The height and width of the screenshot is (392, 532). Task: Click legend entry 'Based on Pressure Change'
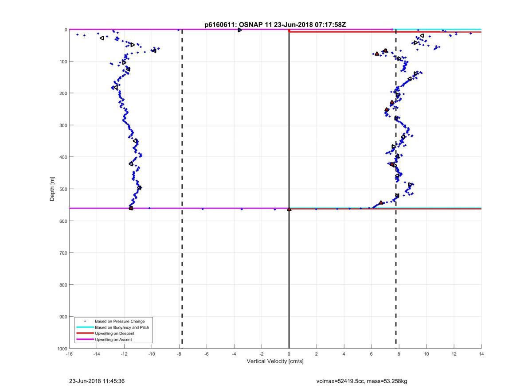click(x=120, y=321)
